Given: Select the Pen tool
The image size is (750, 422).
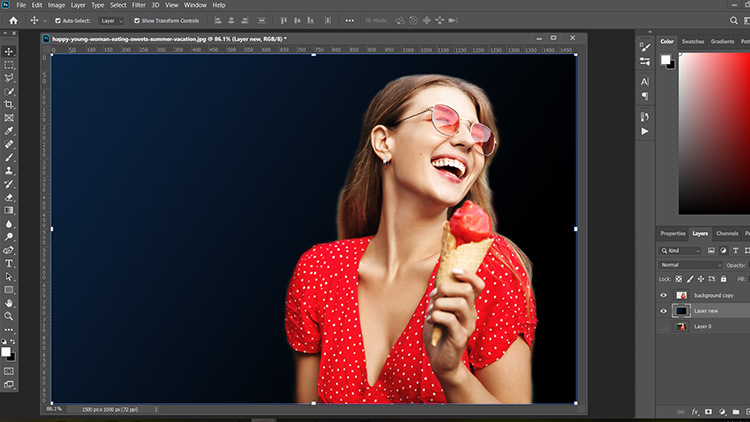Looking at the screenshot, I should click(x=9, y=250).
